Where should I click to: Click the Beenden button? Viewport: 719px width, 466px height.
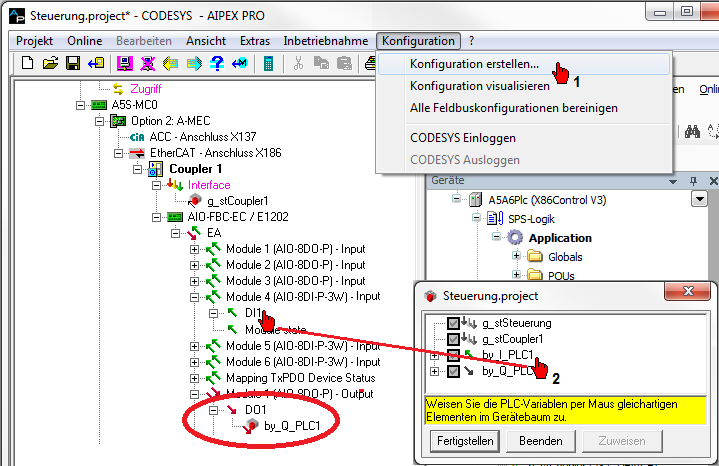(541, 441)
